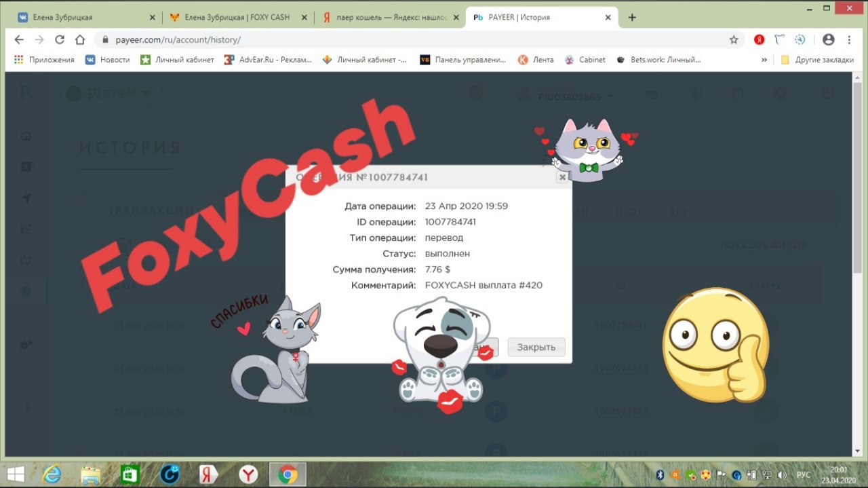Select the PAYEER | История tab
Screen dimensions: 868x488
tap(542, 18)
